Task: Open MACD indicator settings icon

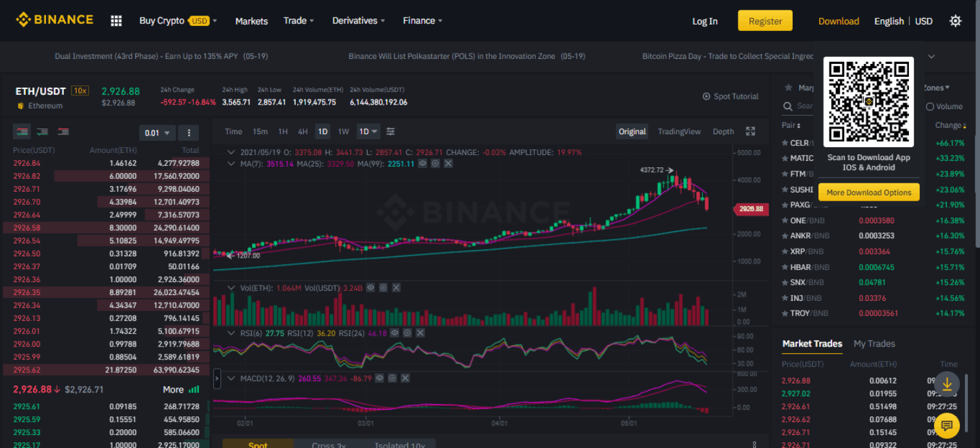Action: click(393, 378)
